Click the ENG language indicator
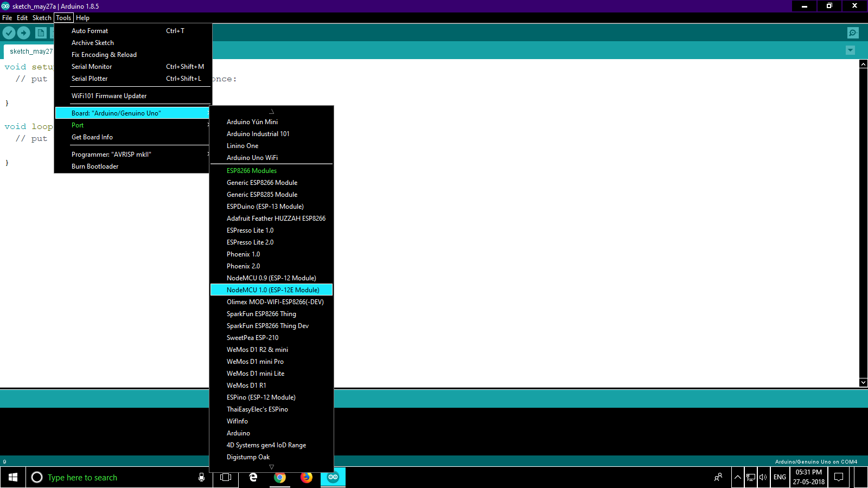Image resolution: width=868 pixels, height=488 pixels. pos(780,477)
